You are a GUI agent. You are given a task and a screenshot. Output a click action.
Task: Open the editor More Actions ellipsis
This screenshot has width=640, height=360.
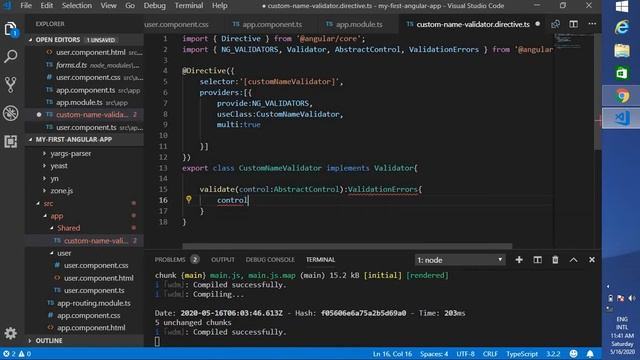coord(592,24)
